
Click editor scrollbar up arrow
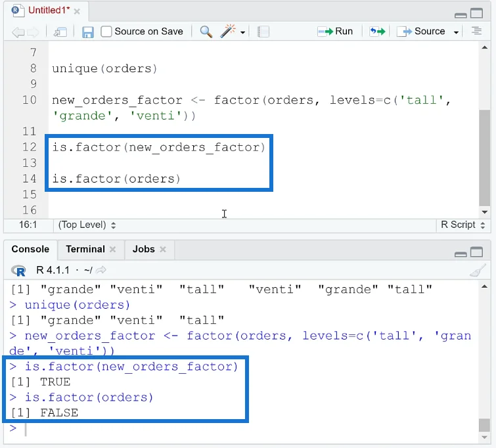click(x=484, y=47)
